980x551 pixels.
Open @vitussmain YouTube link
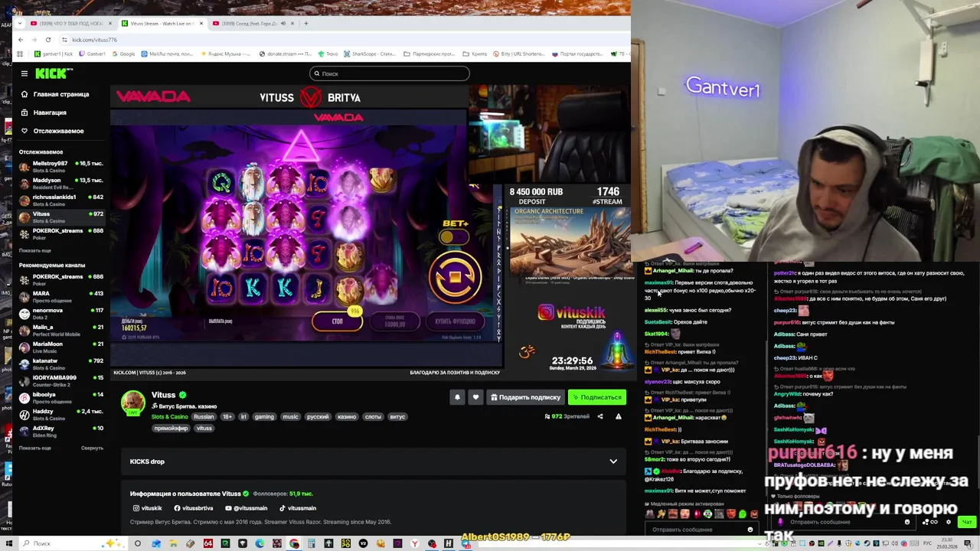247,508
